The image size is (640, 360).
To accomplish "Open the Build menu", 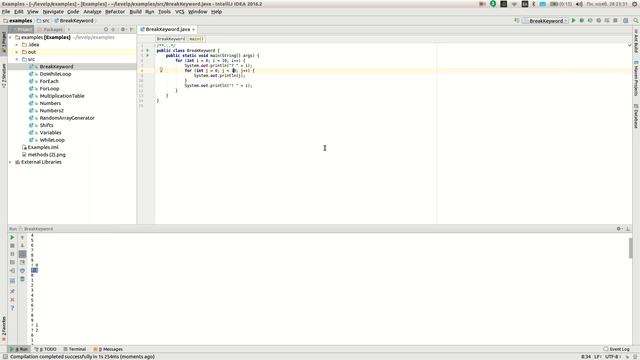I will [x=136, y=12].
